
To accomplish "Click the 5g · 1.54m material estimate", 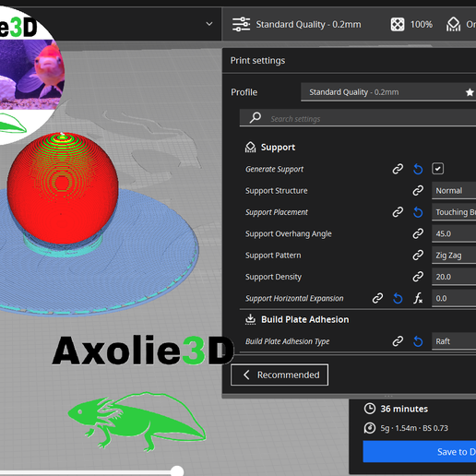I will coord(414,428).
